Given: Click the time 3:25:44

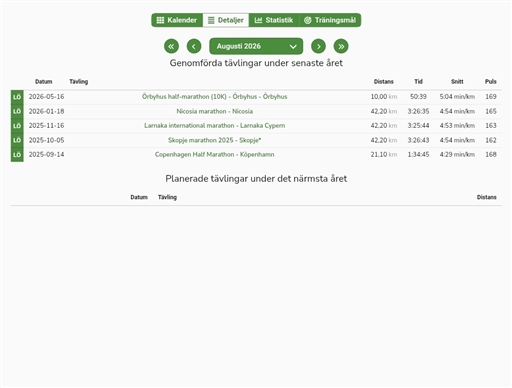Looking at the screenshot, I should pyautogui.click(x=418, y=126).
